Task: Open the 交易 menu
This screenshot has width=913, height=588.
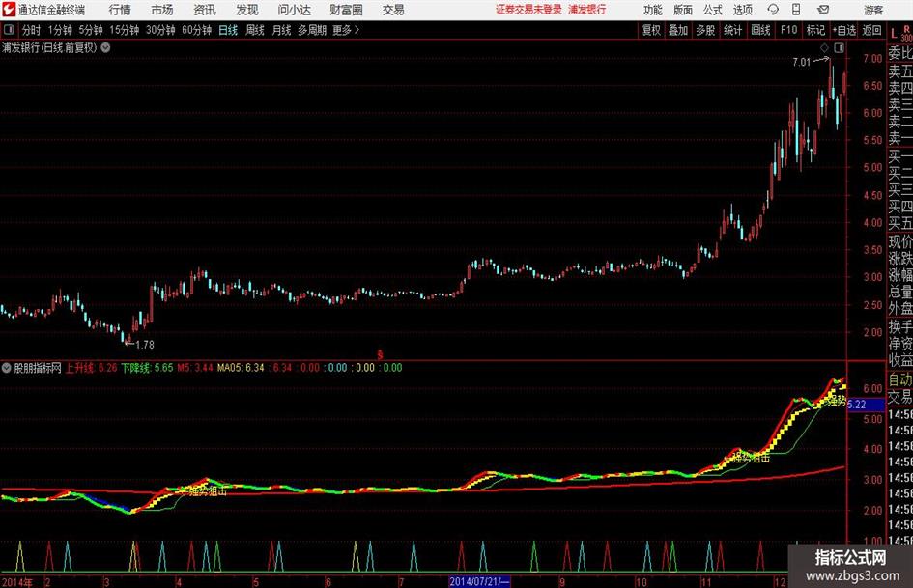Action: click(393, 10)
